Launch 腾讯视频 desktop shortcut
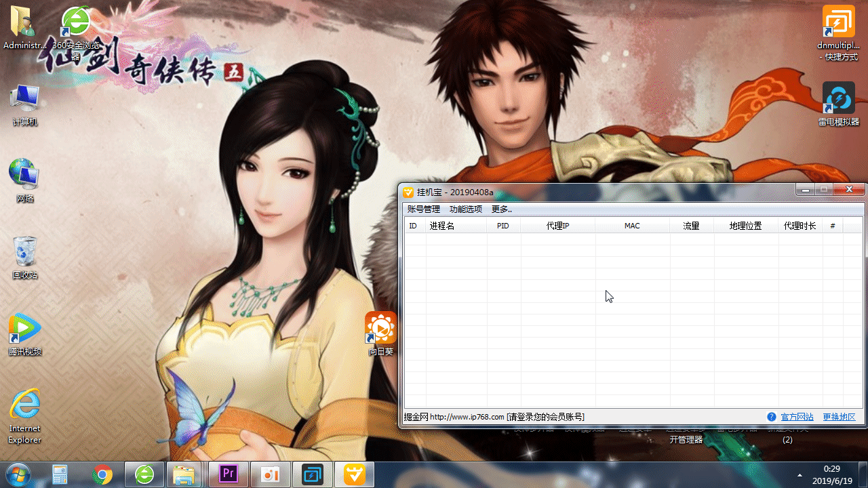Viewport: 868px width, 488px height. pos(24,334)
